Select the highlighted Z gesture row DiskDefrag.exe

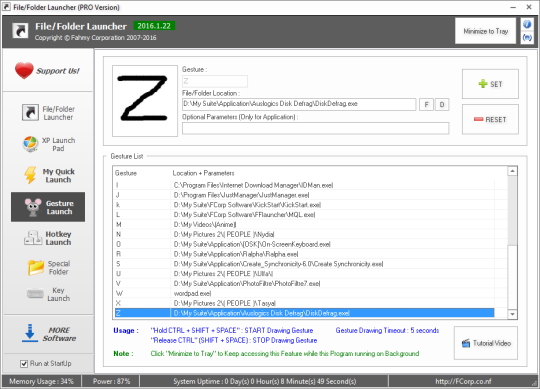304,313
